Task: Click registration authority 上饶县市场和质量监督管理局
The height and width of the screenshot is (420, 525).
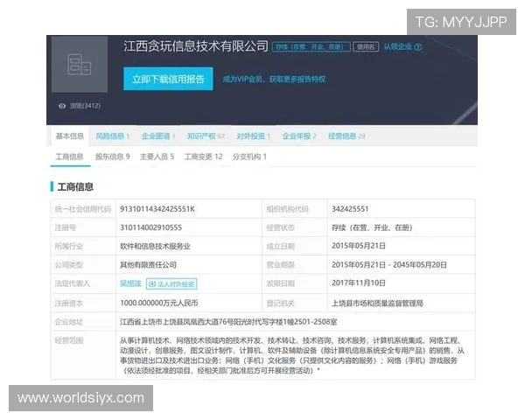Action: pos(377,304)
